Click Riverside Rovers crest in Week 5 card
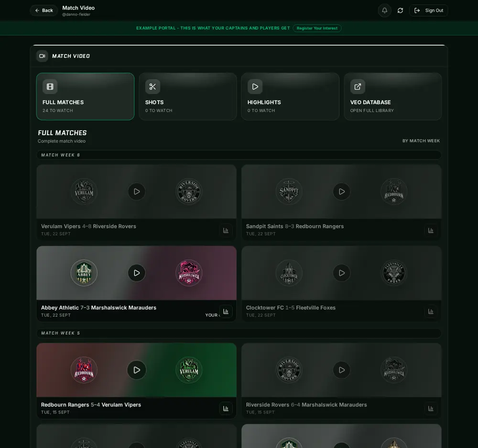 (x=289, y=370)
